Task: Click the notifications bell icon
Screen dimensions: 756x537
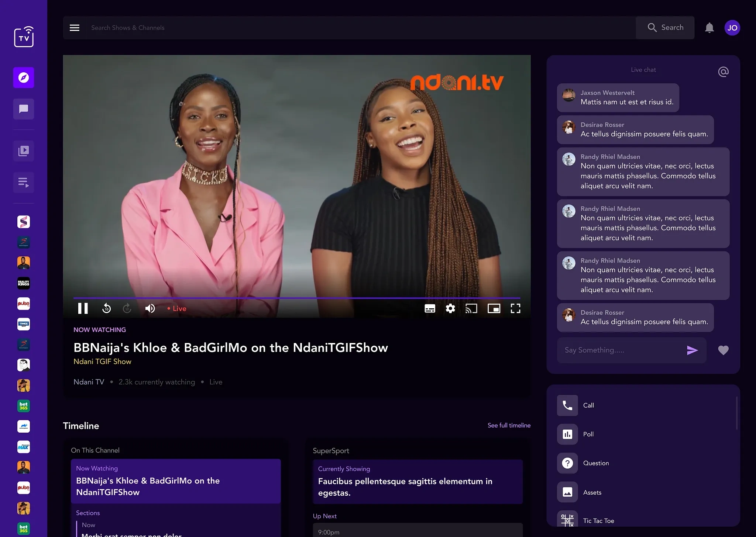Action: coord(709,28)
